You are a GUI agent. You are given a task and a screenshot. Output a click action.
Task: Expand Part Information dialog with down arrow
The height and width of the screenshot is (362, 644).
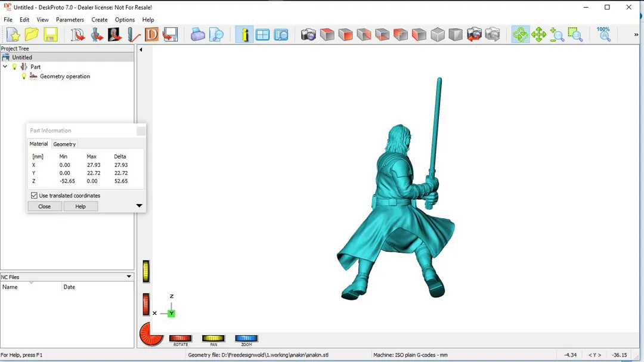pos(139,205)
